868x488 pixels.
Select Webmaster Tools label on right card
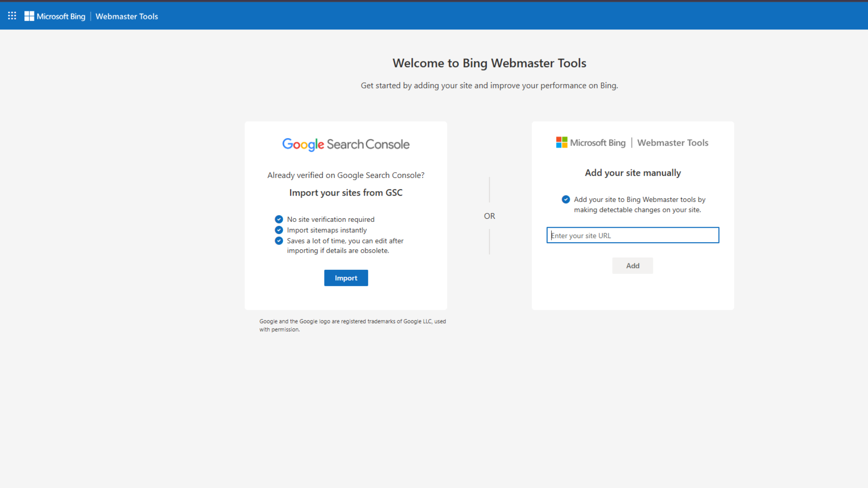[672, 142]
